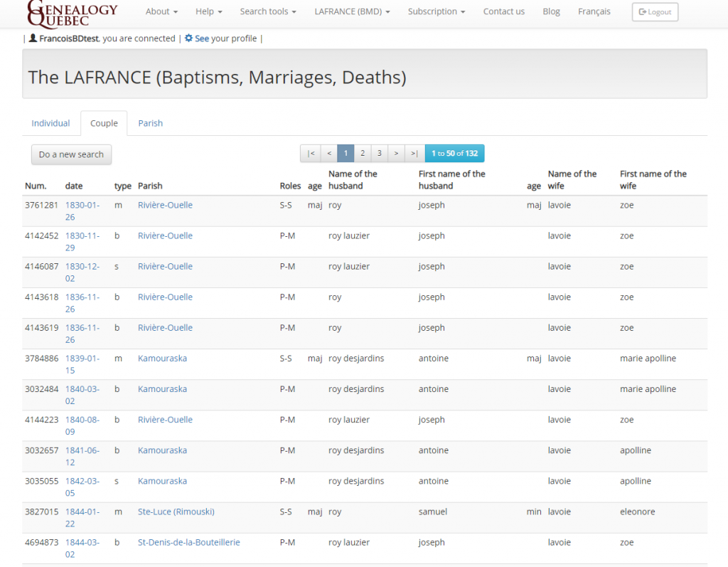Screen dimensions: 728x567
Task: Click the gear icon beside See your profile
Action: pyautogui.click(x=188, y=38)
